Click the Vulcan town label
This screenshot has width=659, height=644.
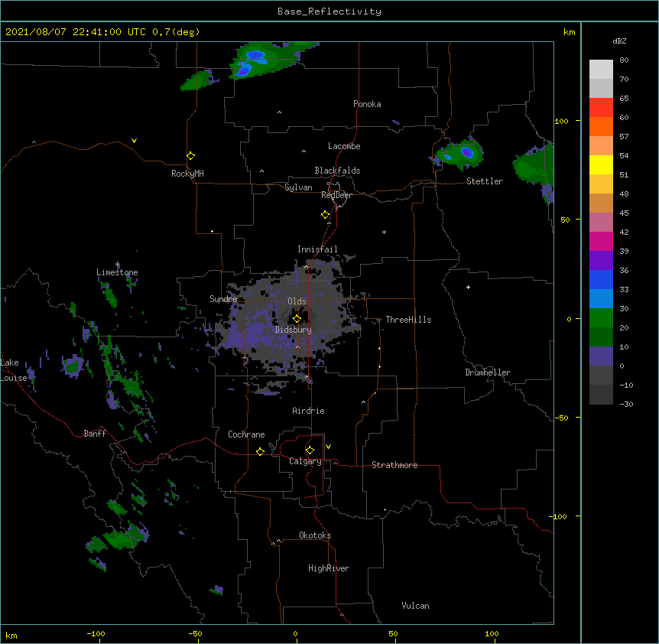[415, 606]
